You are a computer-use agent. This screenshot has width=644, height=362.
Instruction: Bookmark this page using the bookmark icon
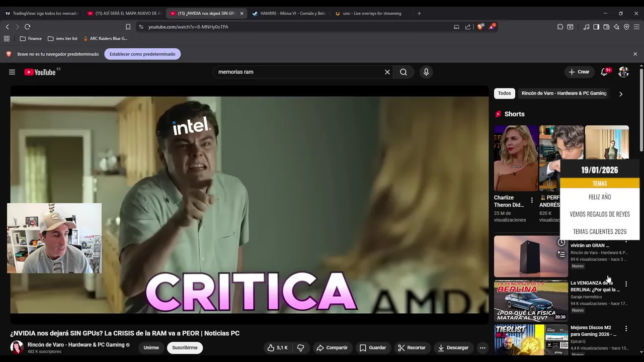[128, 27]
